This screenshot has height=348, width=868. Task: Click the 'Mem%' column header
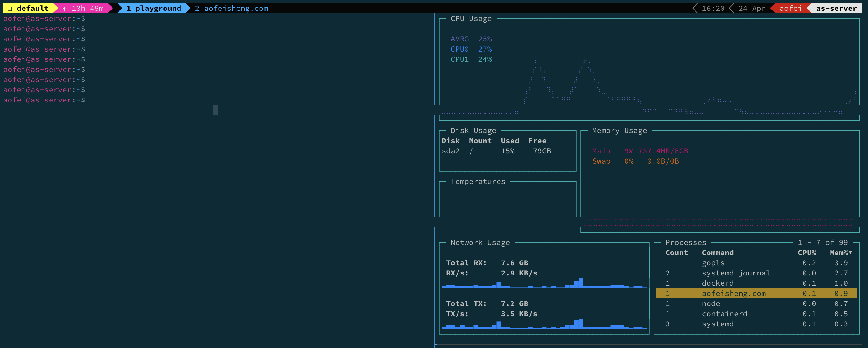(839, 253)
